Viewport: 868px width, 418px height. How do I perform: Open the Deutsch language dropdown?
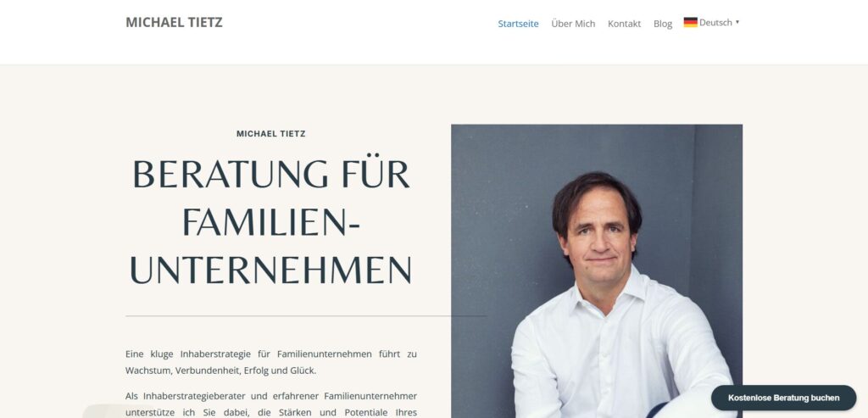pyautogui.click(x=711, y=22)
